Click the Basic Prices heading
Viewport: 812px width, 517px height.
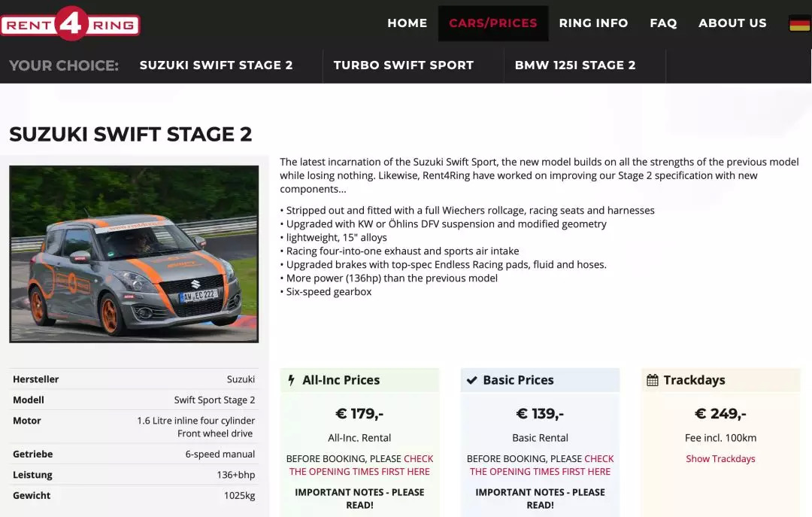pos(518,380)
